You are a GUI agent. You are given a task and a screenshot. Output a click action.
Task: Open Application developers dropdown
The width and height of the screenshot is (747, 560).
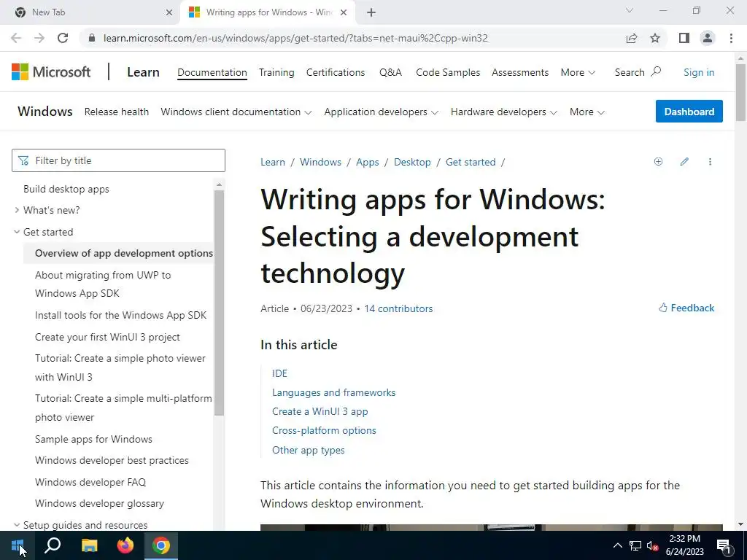click(x=381, y=112)
